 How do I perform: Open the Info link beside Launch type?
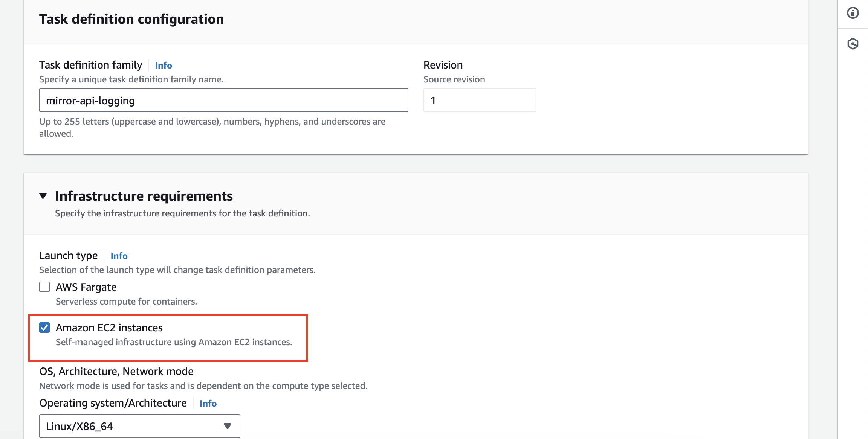[x=119, y=256]
